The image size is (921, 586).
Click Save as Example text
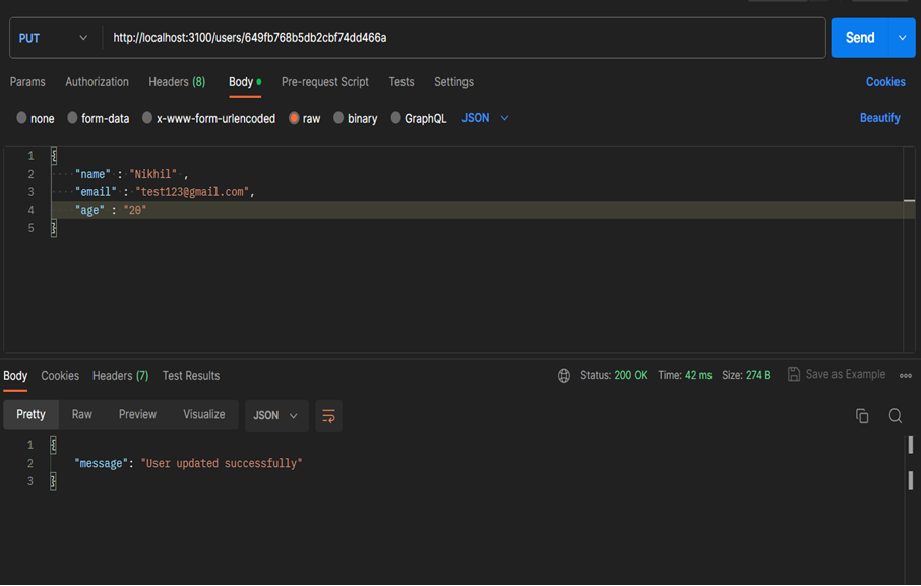click(x=845, y=375)
